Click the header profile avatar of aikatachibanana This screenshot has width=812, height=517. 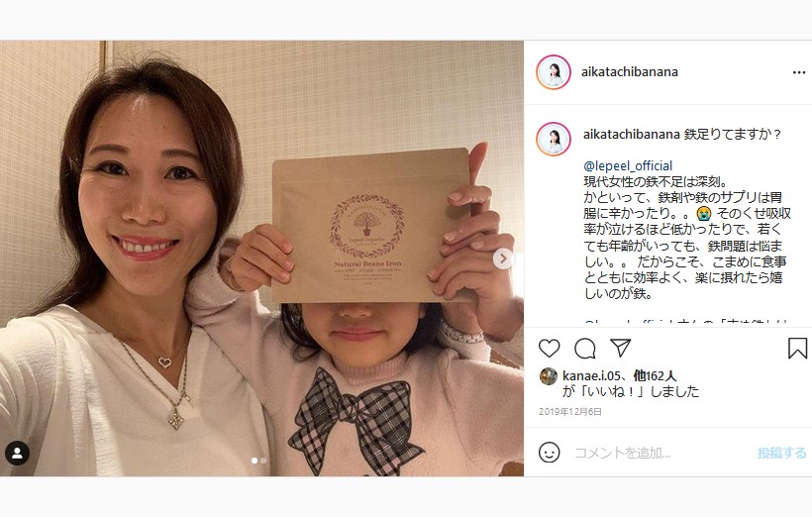554,72
